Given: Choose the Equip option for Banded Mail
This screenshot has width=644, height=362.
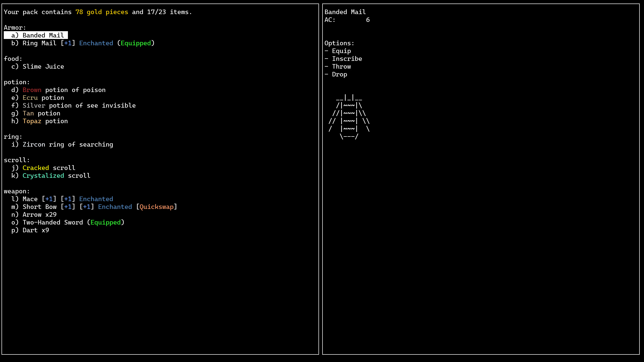Looking at the screenshot, I should (341, 51).
